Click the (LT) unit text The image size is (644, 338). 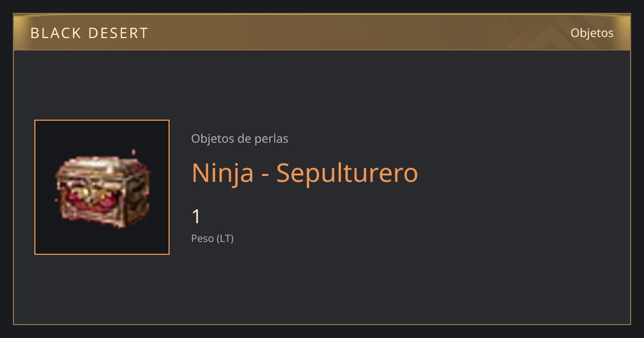pyautogui.click(x=225, y=238)
